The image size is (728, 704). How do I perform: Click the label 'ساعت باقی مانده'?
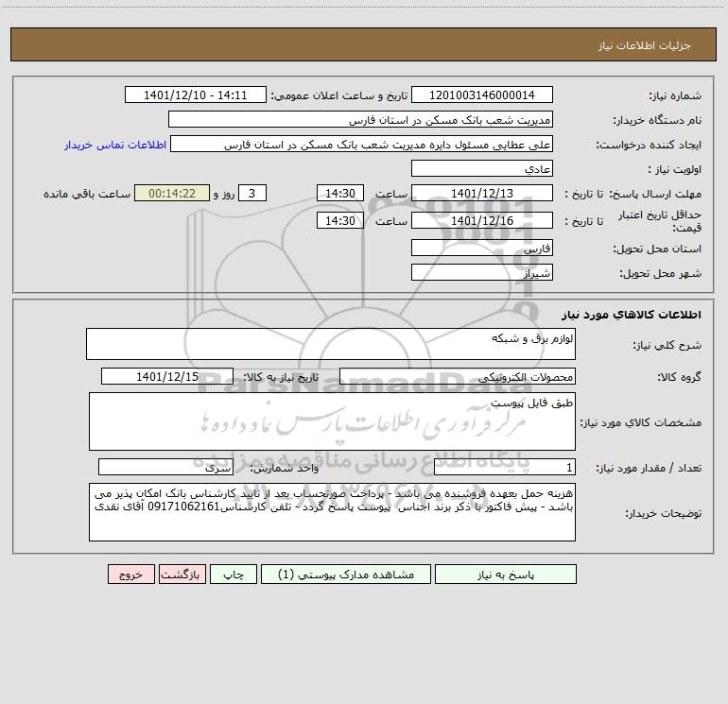[87, 194]
